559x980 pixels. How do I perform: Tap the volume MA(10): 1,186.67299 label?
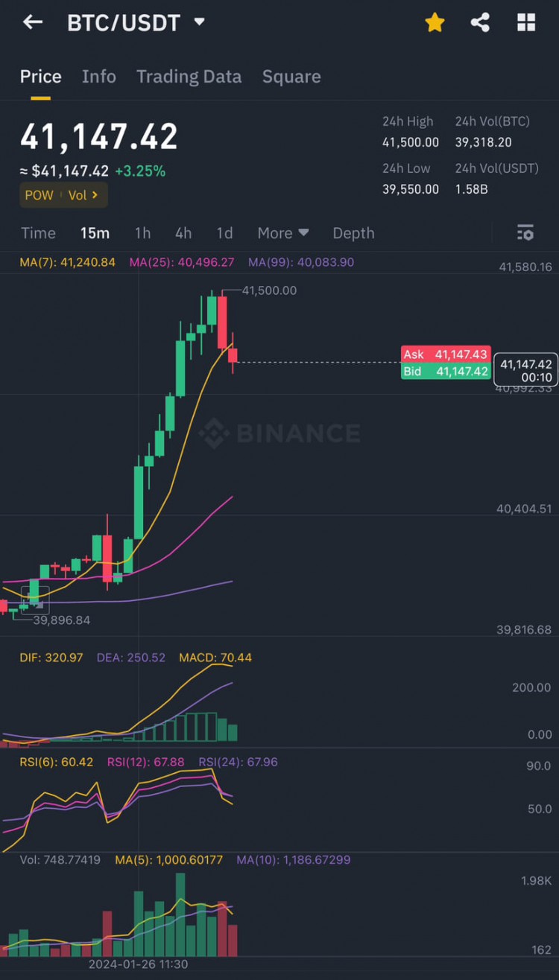pyautogui.click(x=294, y=860)
